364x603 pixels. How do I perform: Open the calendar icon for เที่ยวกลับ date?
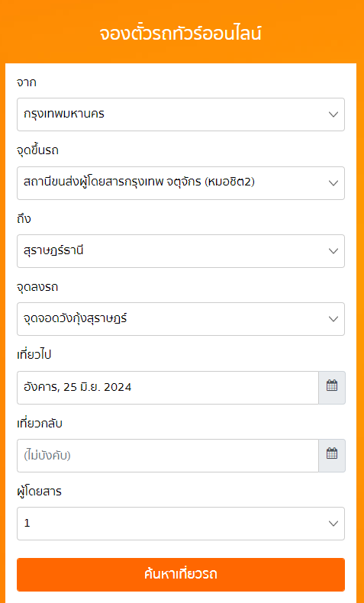(x=332, y=456)
